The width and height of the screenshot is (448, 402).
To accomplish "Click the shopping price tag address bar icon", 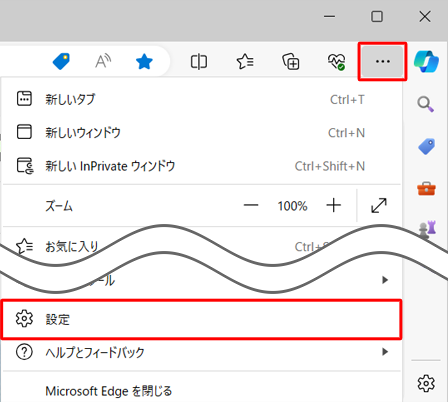I will pyautogui.click(x=61, y=62).
